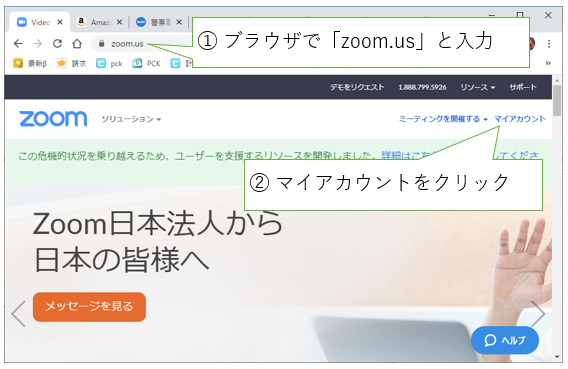Show more bookmarks with the double chevron
Screen dimensions: 568x369
(x=548, y=63)
